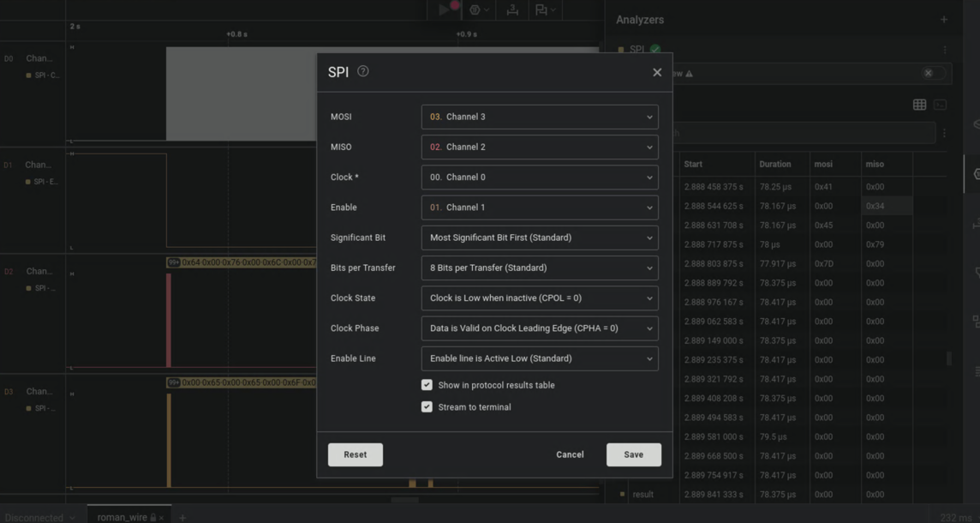Switch to the terminal view icon
The image size is (980, 523).
point(940,105)
